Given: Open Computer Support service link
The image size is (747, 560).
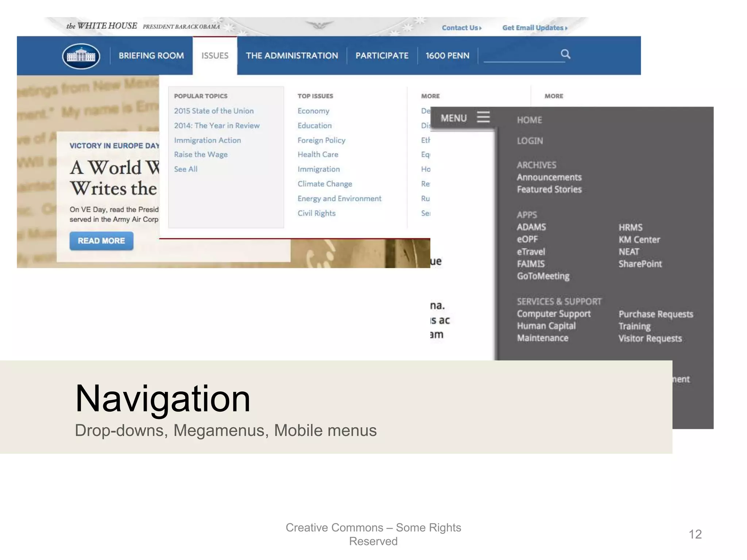Looking at the screenshot, I should (553, 314).
